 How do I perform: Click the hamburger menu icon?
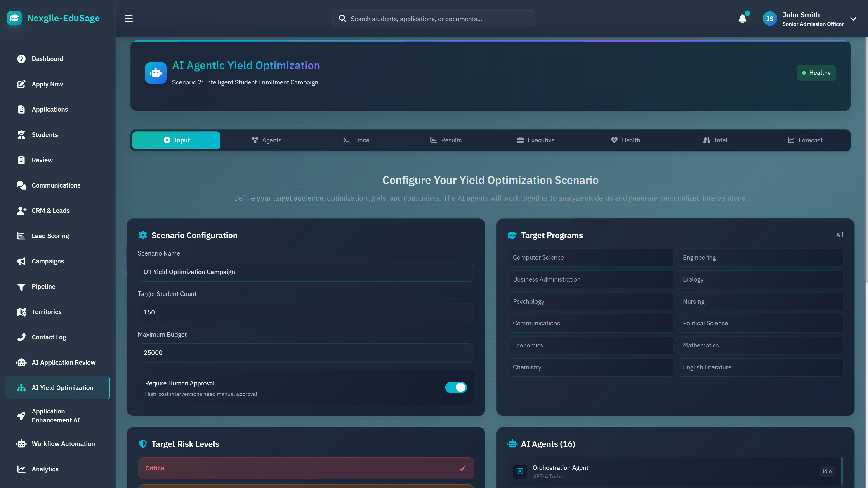[x=128, y=19]
